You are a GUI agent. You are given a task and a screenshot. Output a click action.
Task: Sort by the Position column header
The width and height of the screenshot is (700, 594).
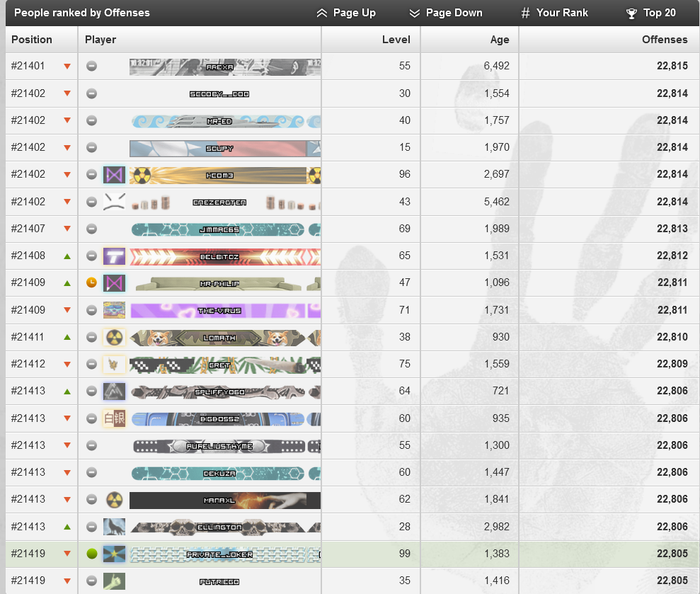[x=32, y=40]
